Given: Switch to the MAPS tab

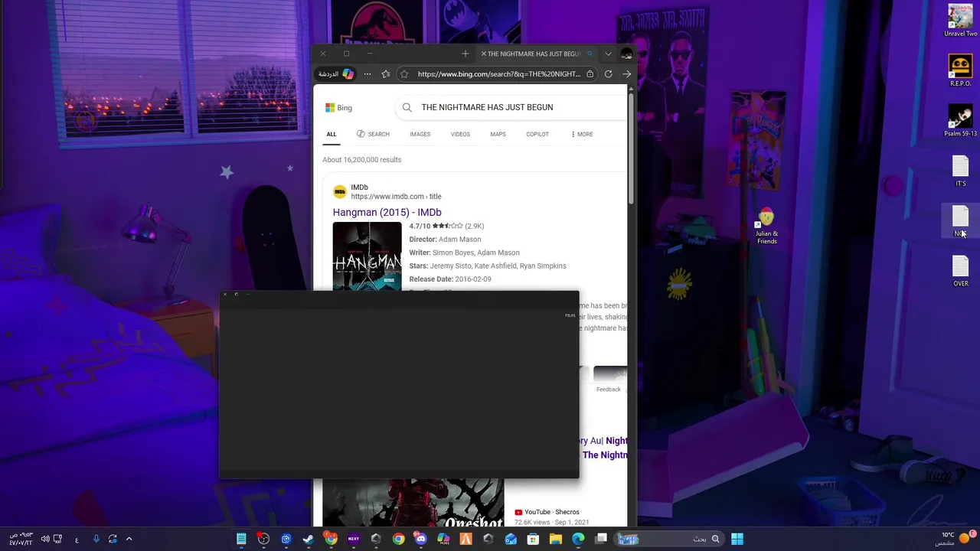Looking at the screenshot, I should tap(498, 134).
